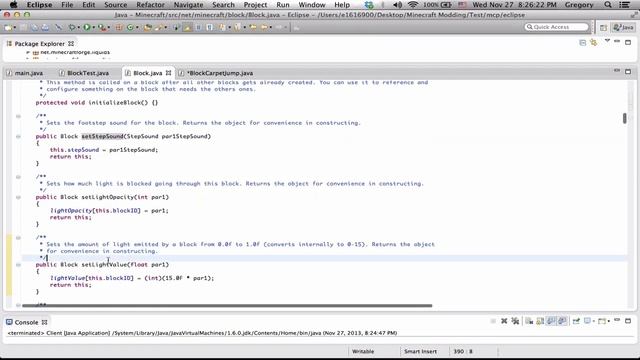The height and width of the screenshot is (360, 640).
Task: Open the Refactor menu
Action: click(150, 5)
